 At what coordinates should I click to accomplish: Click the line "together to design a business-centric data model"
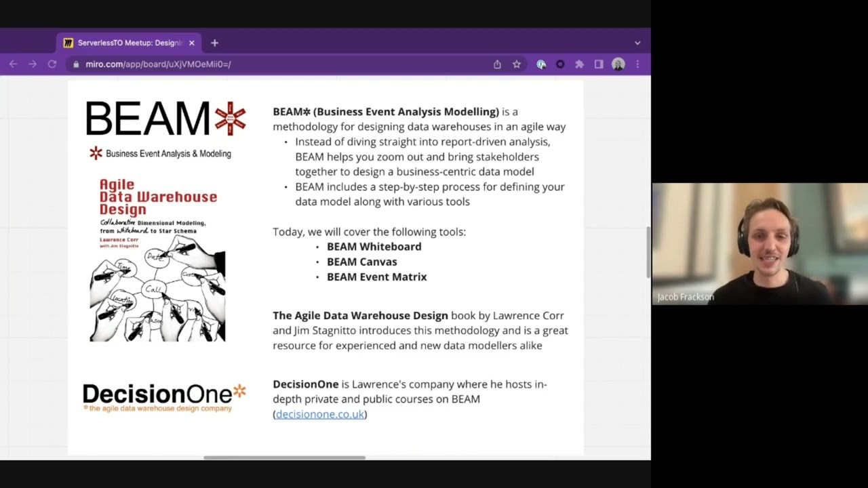click(414, 171)
